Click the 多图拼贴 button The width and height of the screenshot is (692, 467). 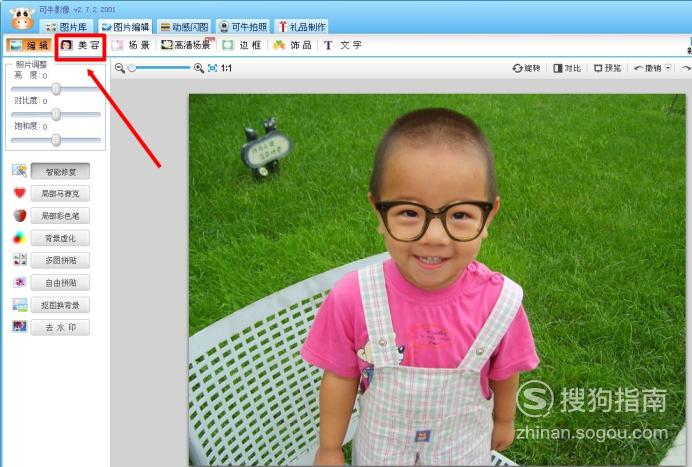click(x=60, y=260)
